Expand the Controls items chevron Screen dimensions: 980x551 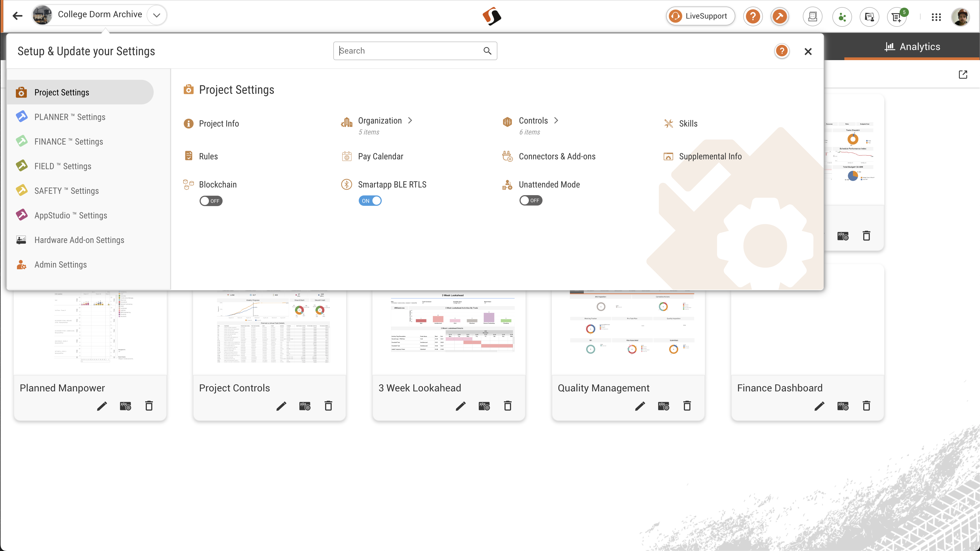pos(556,121)
